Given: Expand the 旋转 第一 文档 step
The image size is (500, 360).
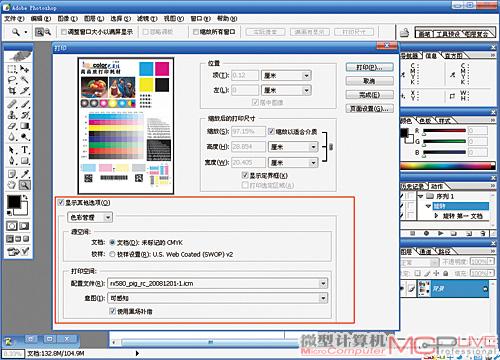Looking at the screenshot, I should [x=436, y=216].
